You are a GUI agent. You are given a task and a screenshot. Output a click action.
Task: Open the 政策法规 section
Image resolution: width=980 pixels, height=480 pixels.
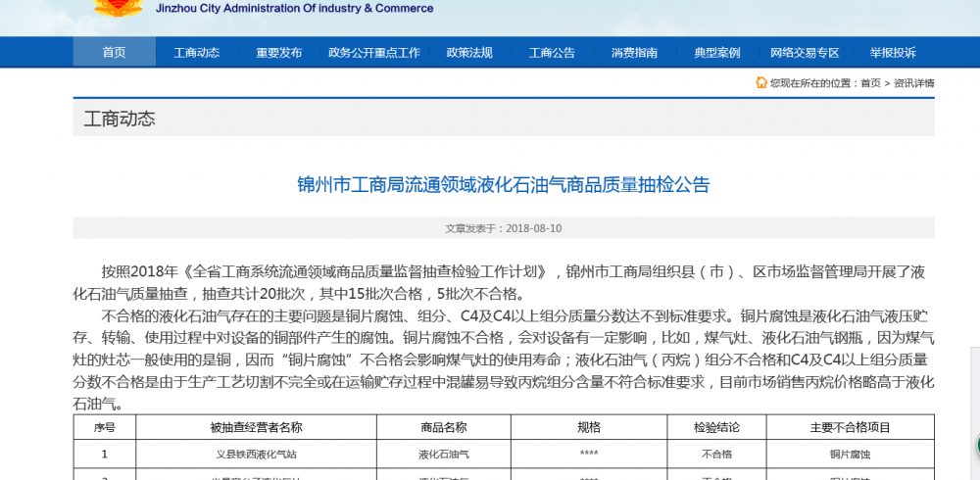tap(469, 53)
